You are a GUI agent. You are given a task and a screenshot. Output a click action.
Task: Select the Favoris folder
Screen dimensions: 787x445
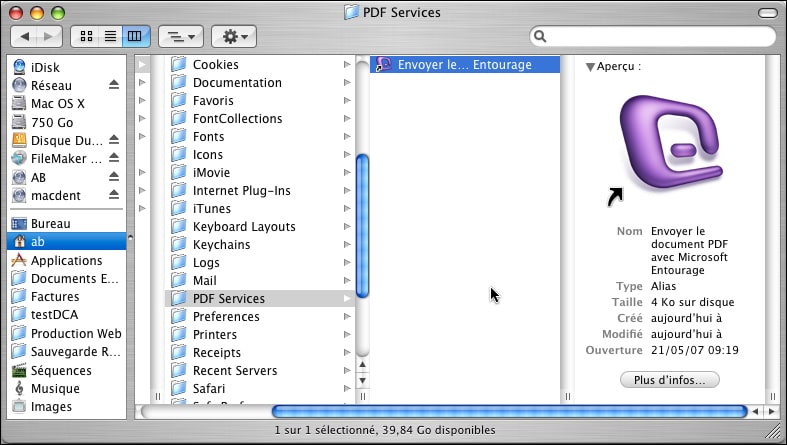pyautogui.click(x=259, y=100)
